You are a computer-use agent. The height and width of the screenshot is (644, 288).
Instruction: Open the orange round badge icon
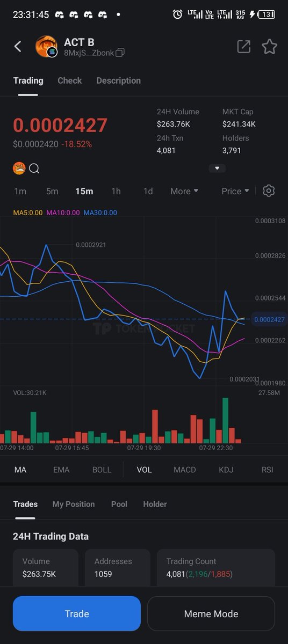pos(19,169)
